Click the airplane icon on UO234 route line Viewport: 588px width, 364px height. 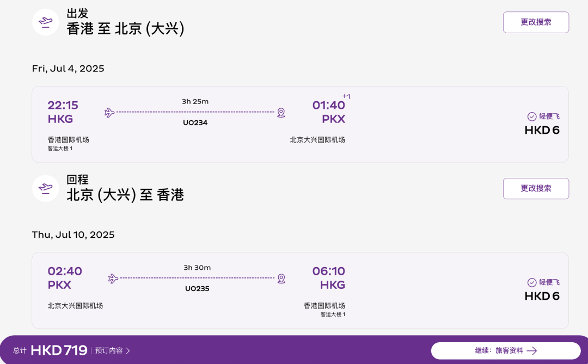tap(109, 113)
